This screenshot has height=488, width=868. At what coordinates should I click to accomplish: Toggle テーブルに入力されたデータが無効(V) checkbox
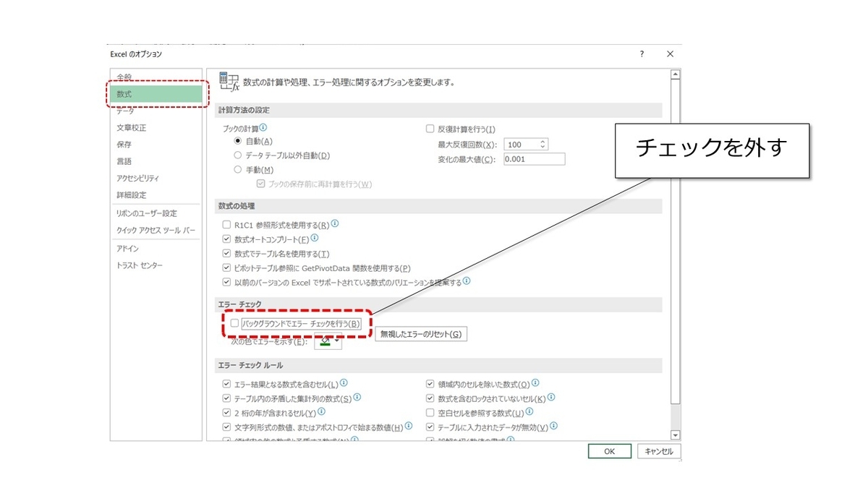[430, 427]
